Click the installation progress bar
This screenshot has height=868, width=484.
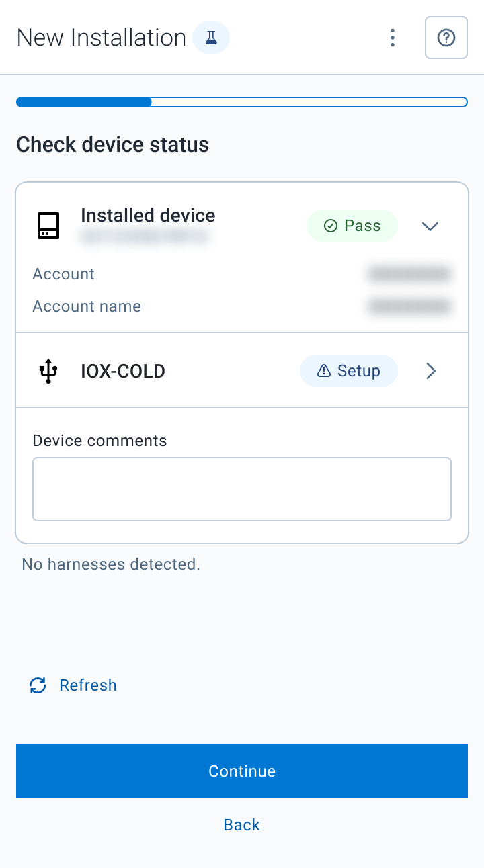click(242, 102)
